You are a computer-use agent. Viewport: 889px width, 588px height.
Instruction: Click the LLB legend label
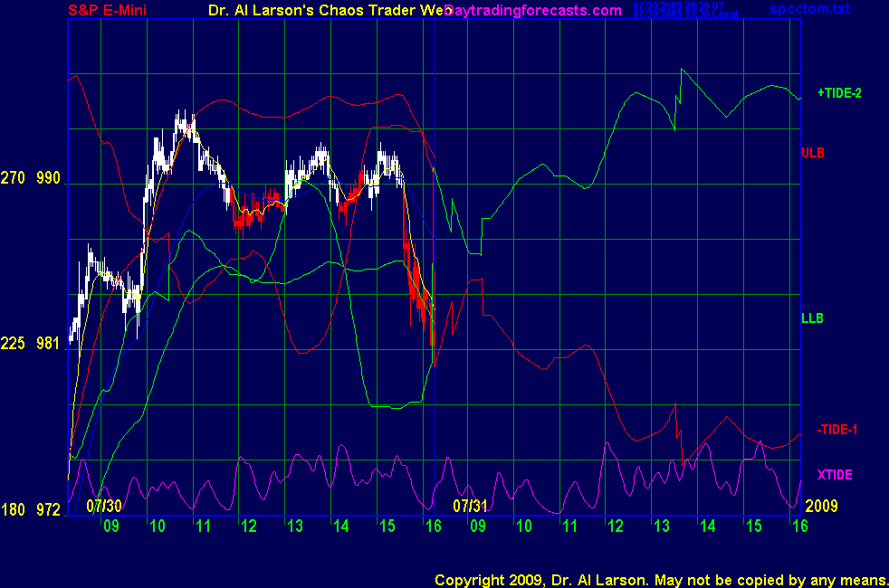click(812, 318)
